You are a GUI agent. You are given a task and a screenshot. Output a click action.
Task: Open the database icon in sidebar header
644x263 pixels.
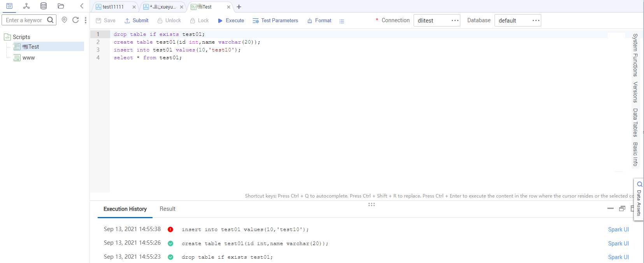pos(44,6)
